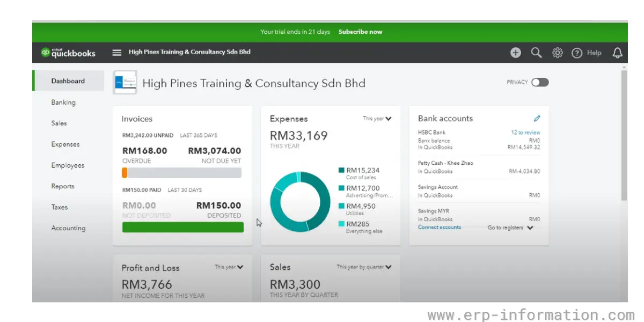Open the notifications bell icon
Image resolution: width=644 pixels, height=322 pixels.
coord(618,53)
